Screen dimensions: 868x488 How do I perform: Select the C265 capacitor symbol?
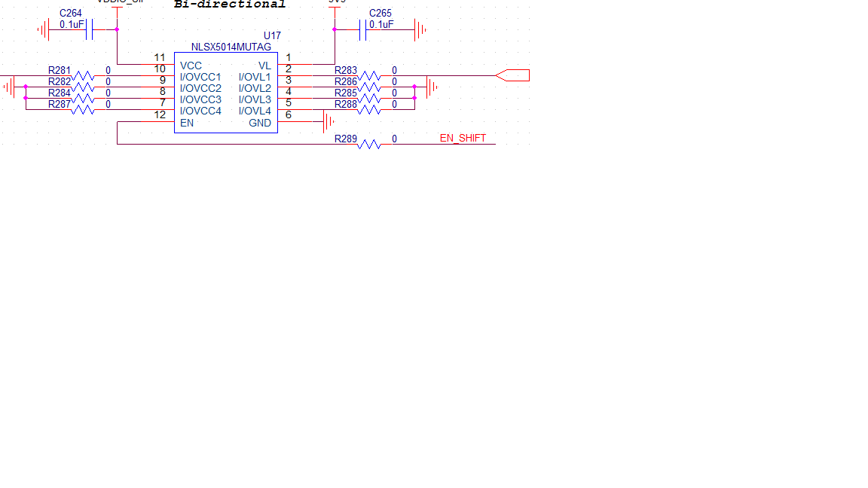tap(362, 30)
